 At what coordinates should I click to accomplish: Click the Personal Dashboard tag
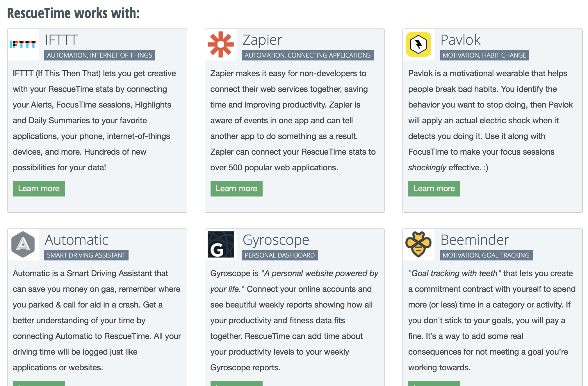coord(279,255)
